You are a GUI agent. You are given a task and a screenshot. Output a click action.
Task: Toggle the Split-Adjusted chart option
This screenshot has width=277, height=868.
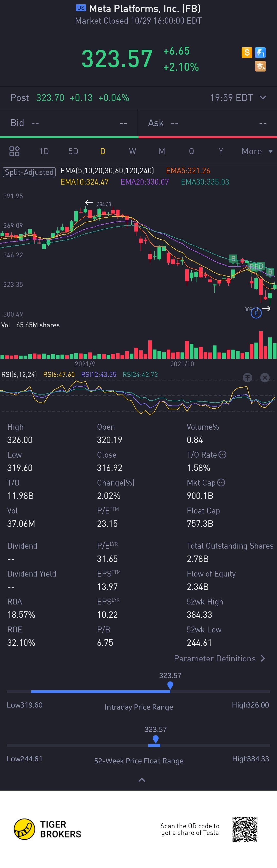point(29,172)
